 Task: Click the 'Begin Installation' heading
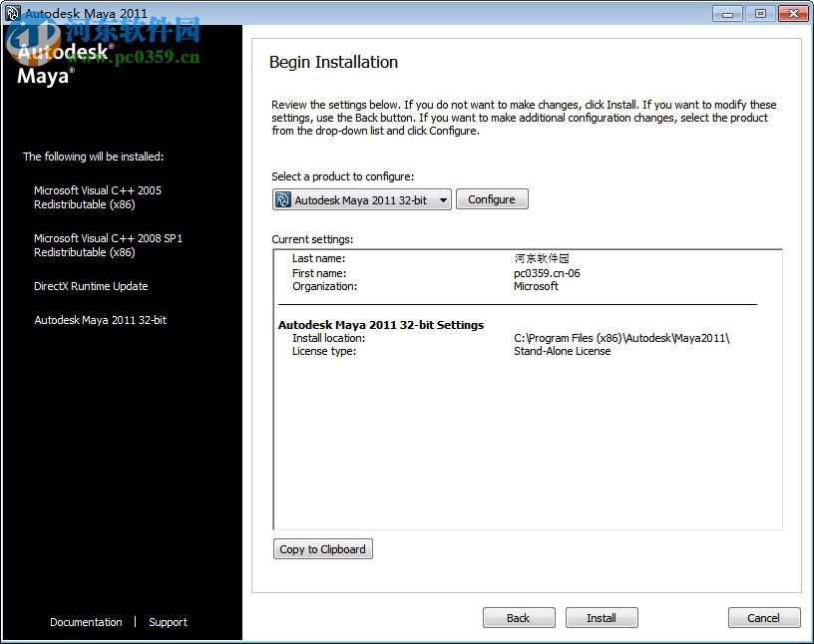(x=333, y=62)
